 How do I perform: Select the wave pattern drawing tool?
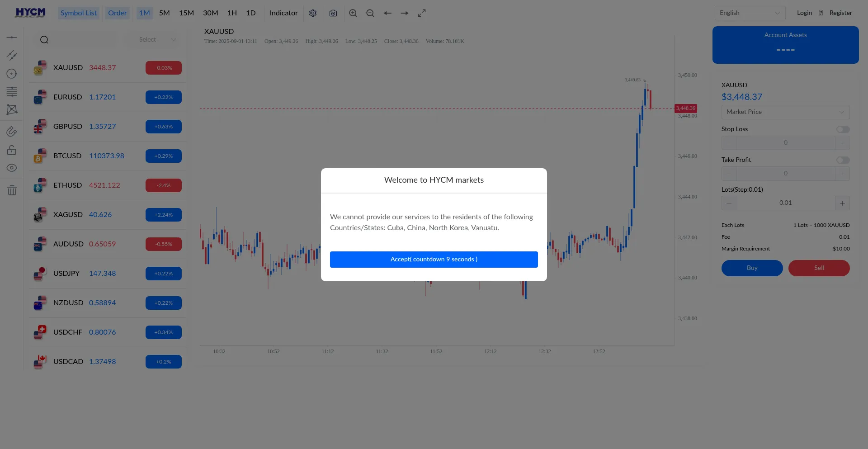point(12,109)
